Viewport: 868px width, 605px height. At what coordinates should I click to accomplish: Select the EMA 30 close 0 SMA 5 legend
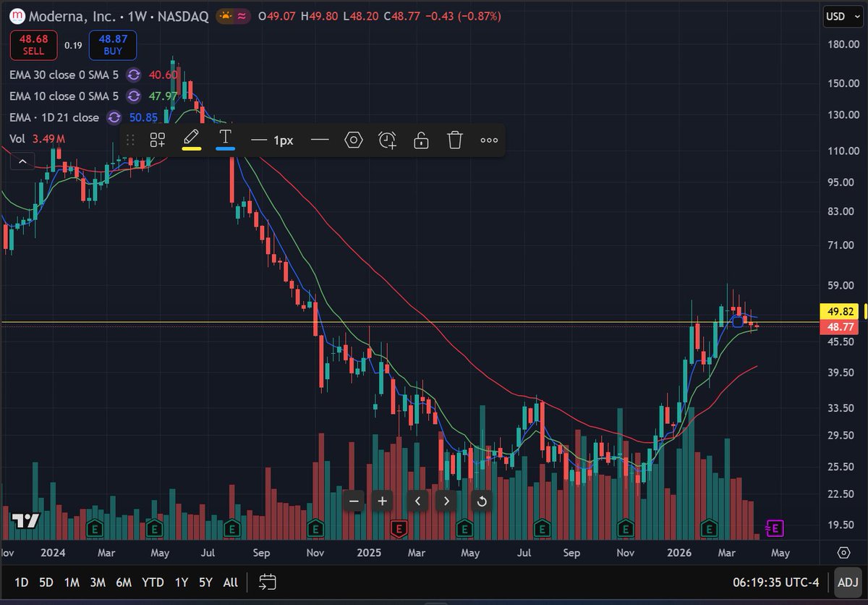coord(64,75)
